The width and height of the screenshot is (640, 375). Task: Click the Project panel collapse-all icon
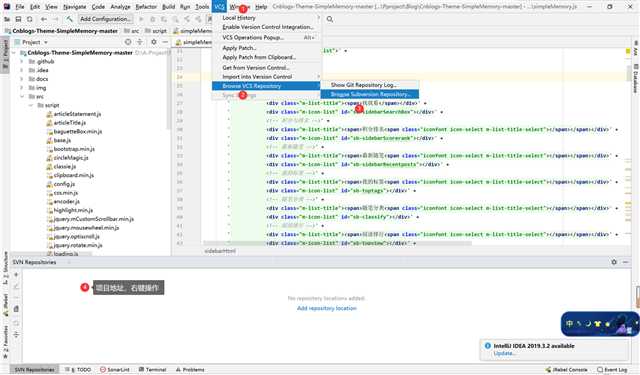point(140,42)
